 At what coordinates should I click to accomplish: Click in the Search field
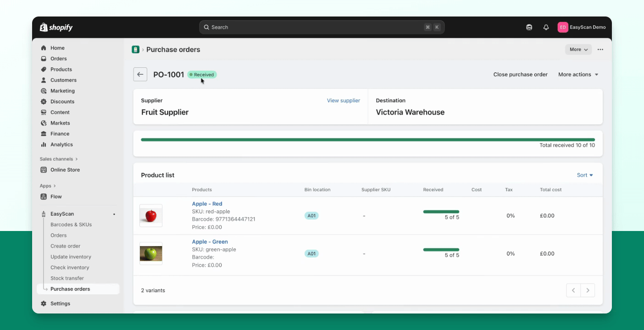322,27
